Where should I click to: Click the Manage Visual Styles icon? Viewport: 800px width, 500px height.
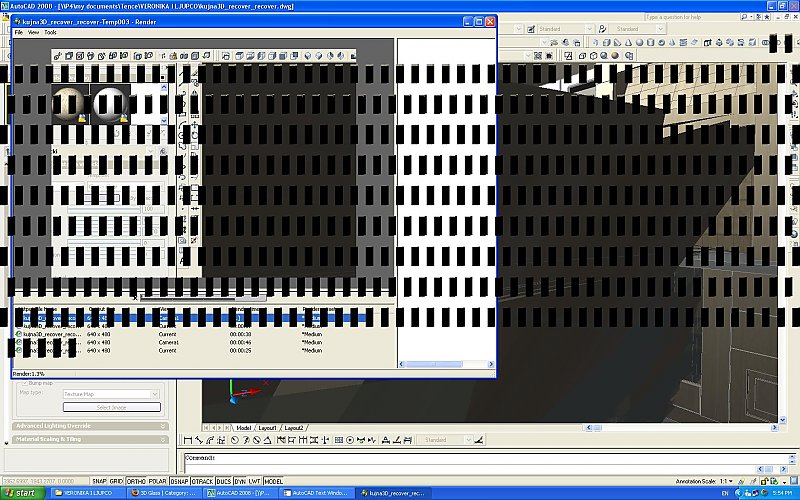pos(629,56)
